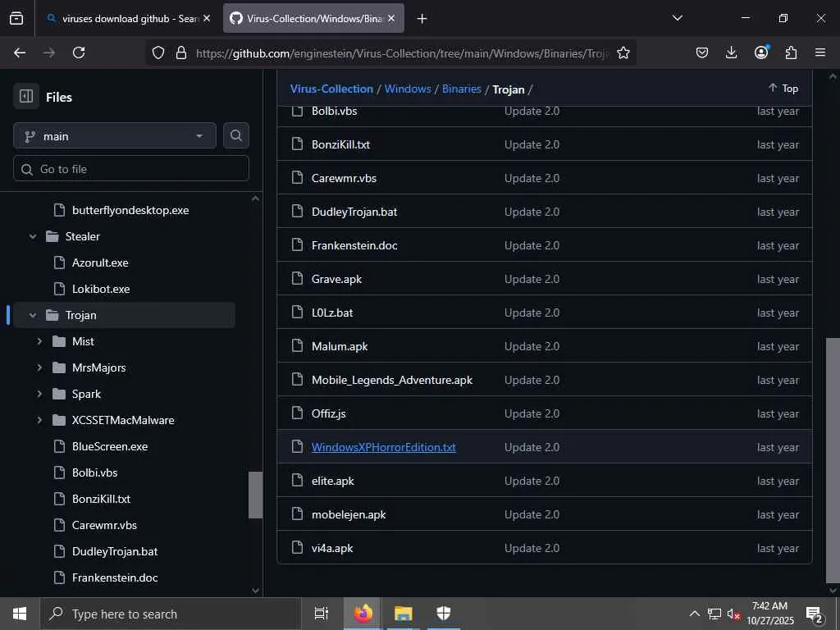Open the notification center icon
This screenshot has width=840, height=630.
pyautogui.click(x=815, y=614)
